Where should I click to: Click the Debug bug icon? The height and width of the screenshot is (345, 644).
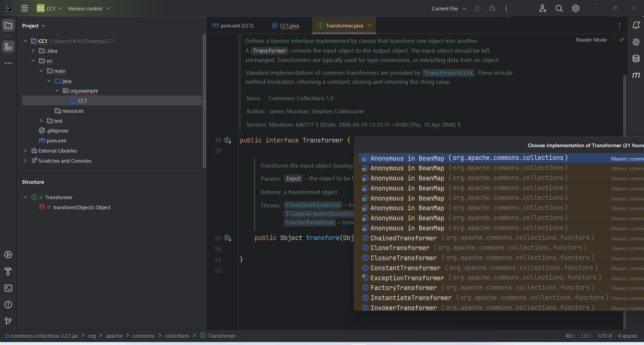tap(492, 8)
